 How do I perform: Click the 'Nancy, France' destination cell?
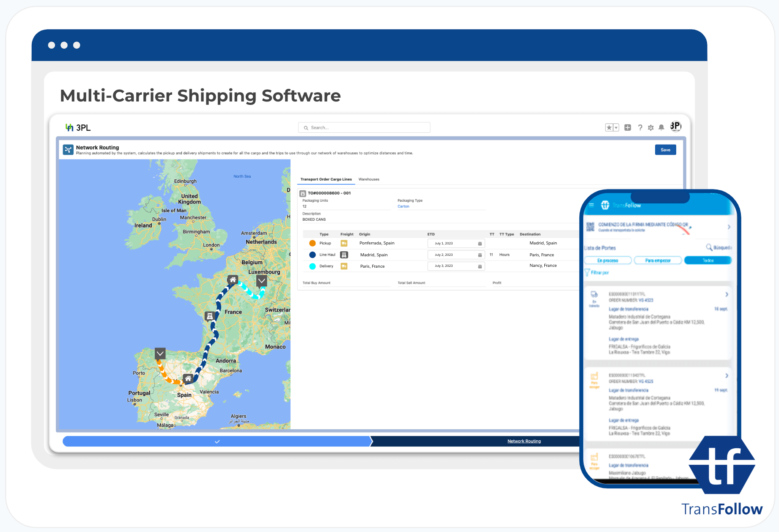tap(543, 266)
